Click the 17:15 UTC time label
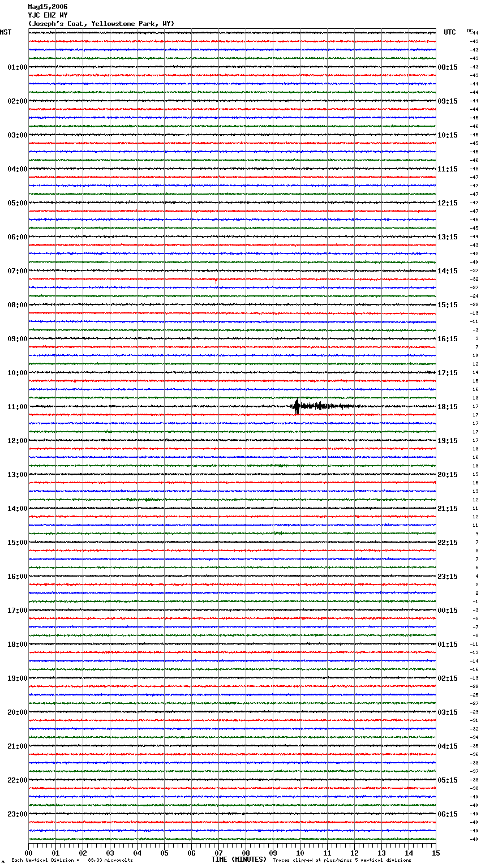 pos(448,373)
